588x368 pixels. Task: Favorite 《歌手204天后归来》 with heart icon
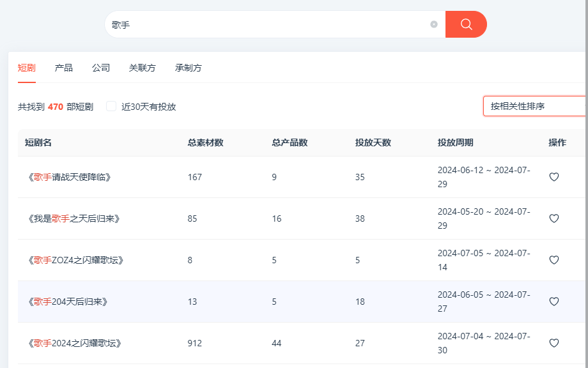point(554,302)
